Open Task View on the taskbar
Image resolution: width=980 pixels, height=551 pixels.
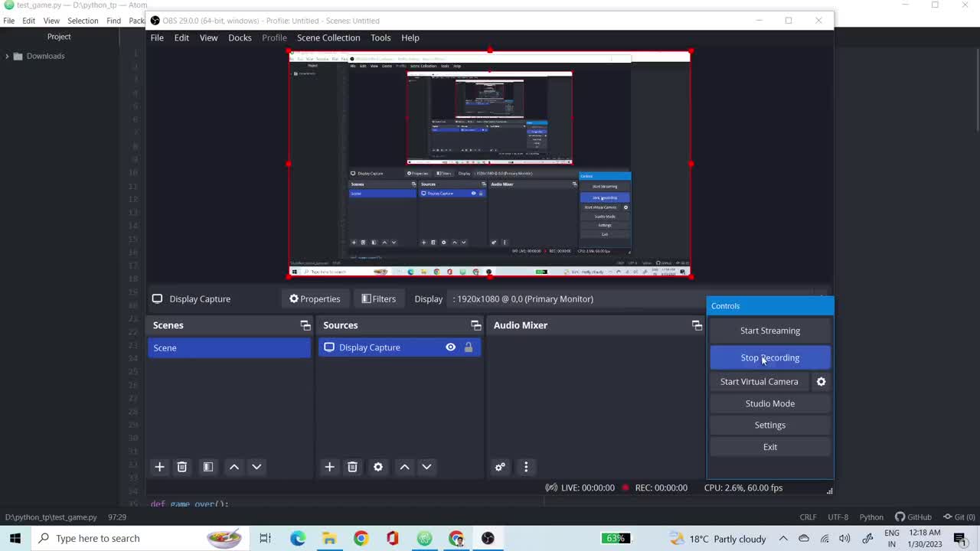tap(265, 538)
